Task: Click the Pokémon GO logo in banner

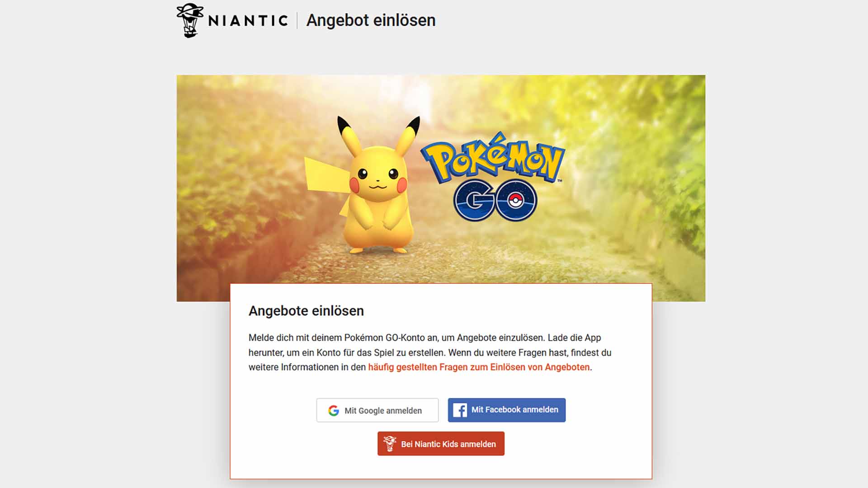Action: click(x=494, y=176)
